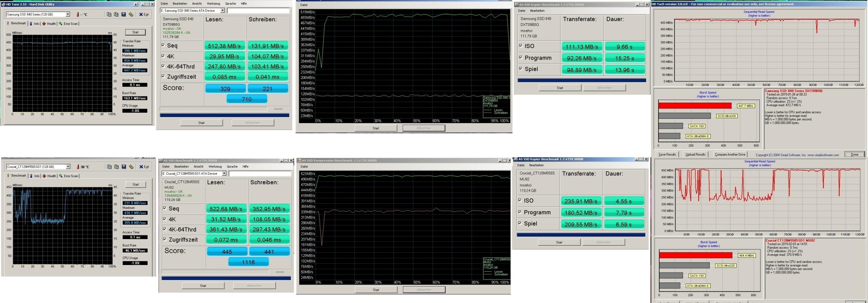Image resolution: width=868 pixels, height=303 pixels.
Task: Uncheck 4K test for Samsung SSD 840
Action: click(163, 56)
